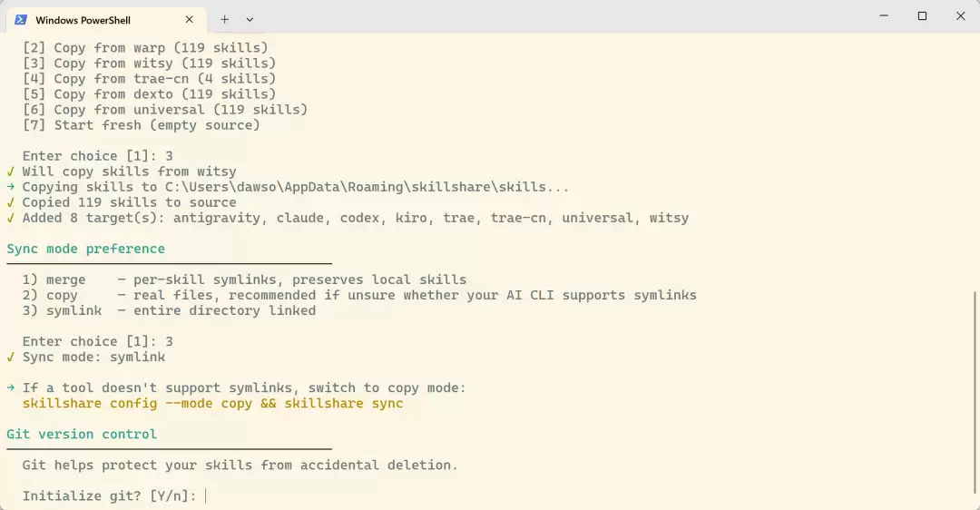Click 'Git helps protect your skills' line
This screenshot has width=980, height=510.
240,466
